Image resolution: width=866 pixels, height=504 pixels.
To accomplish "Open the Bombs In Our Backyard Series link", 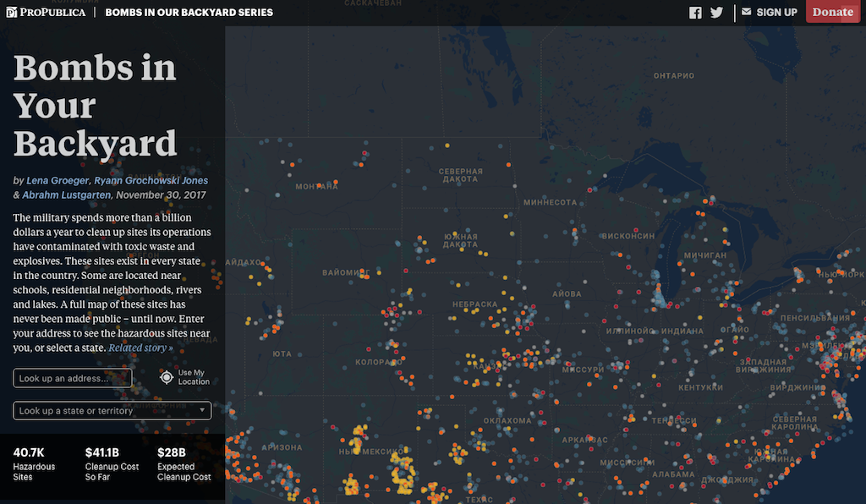I will tap(189, 13).
